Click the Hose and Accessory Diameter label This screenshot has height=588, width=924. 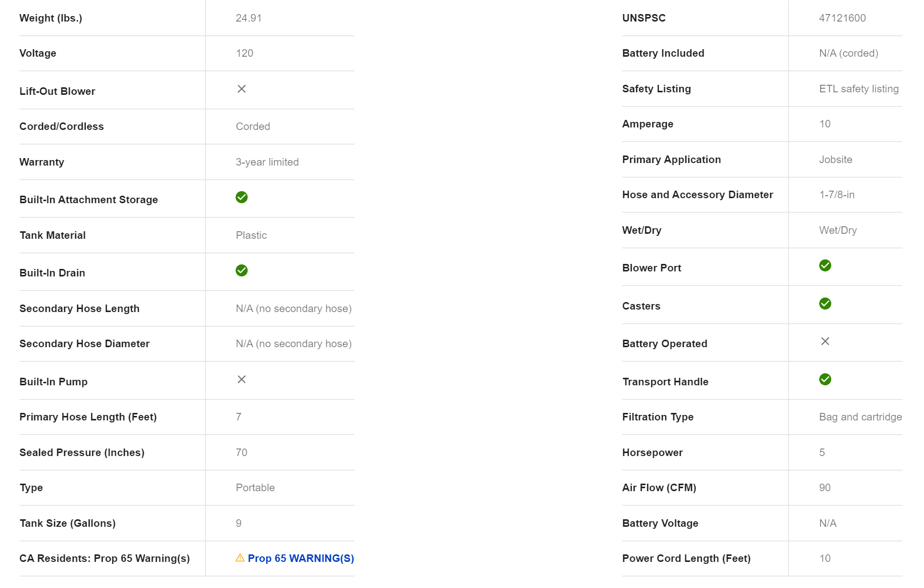pyautogui.click(x=697, y=195)
